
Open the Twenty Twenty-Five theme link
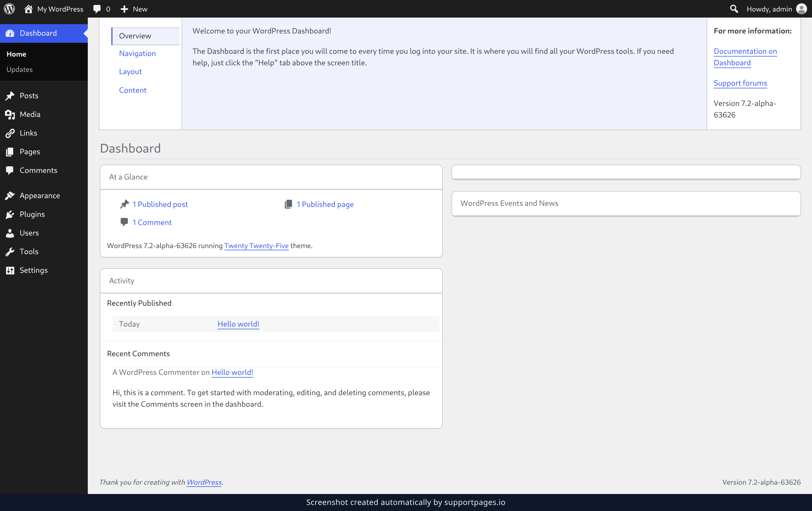256,246
